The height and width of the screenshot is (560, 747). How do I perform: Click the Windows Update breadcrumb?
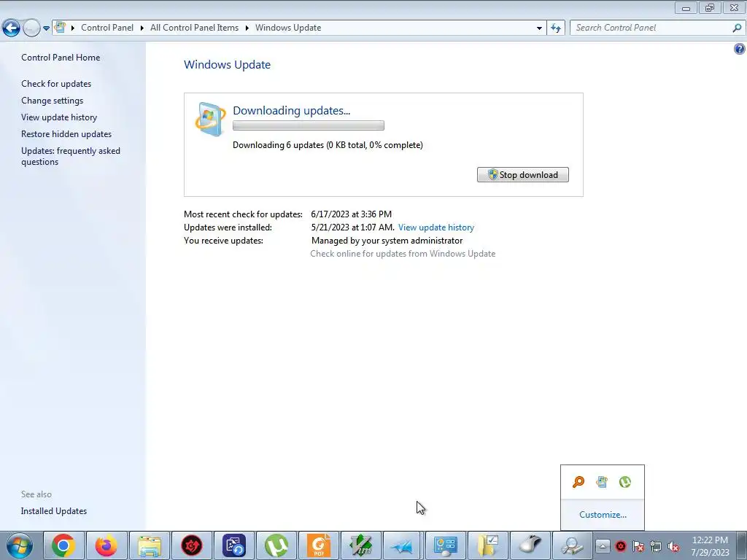pos(288,28)
